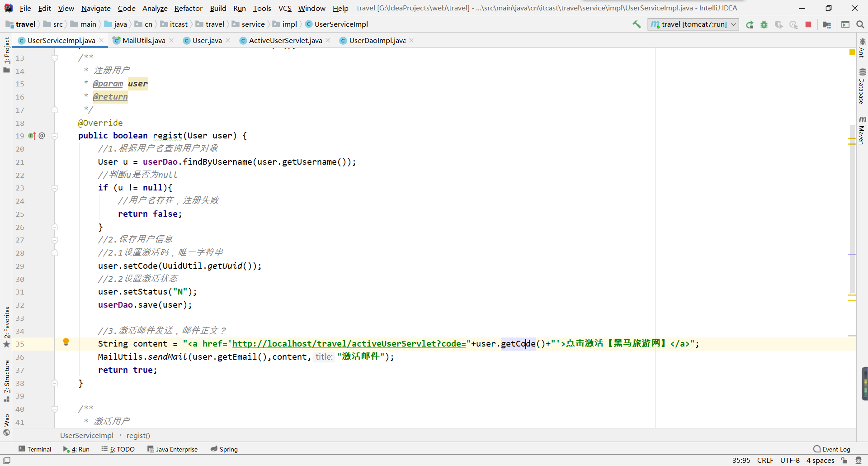
Task: Open the TODO tool window
Action: [x=118, y=449]
